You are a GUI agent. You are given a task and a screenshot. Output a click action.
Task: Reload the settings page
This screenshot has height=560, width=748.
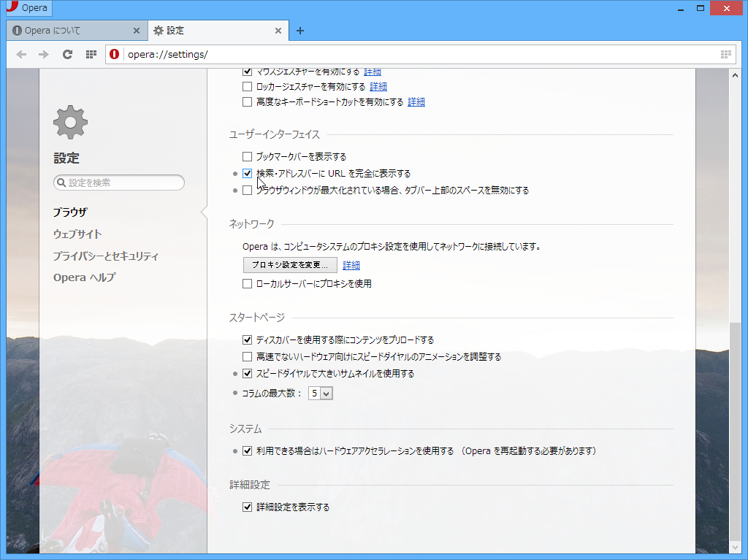click(x=67, y=54)
